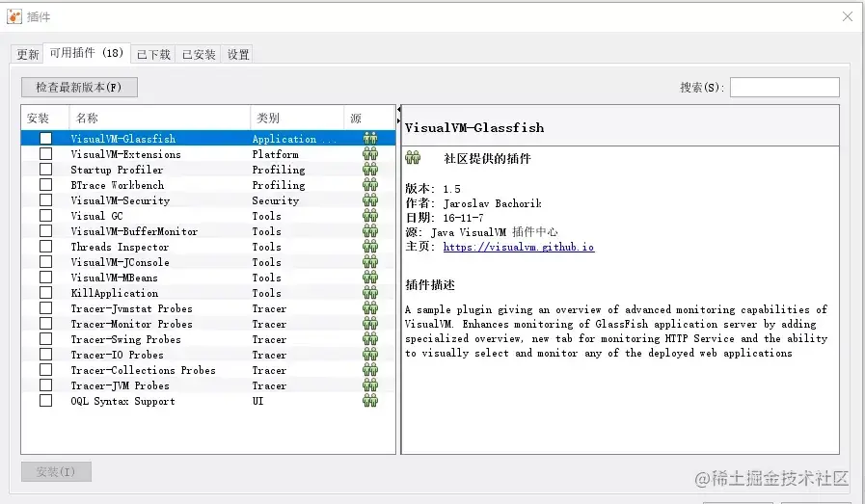Image resolution: width=865 pixels, height=504 pixels.
Task: Enable the VisualVM-Security install checkbox
Action: tap(45, 200)
